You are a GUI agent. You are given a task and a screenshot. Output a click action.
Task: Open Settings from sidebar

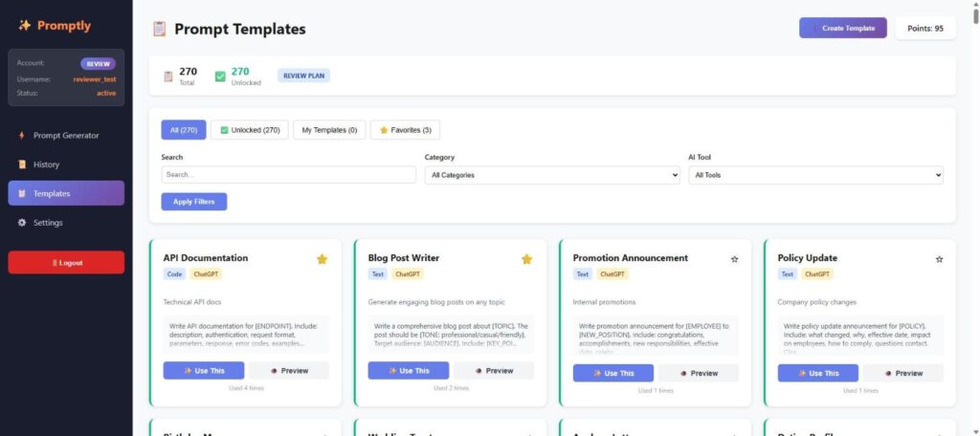(x=66, y=223)
